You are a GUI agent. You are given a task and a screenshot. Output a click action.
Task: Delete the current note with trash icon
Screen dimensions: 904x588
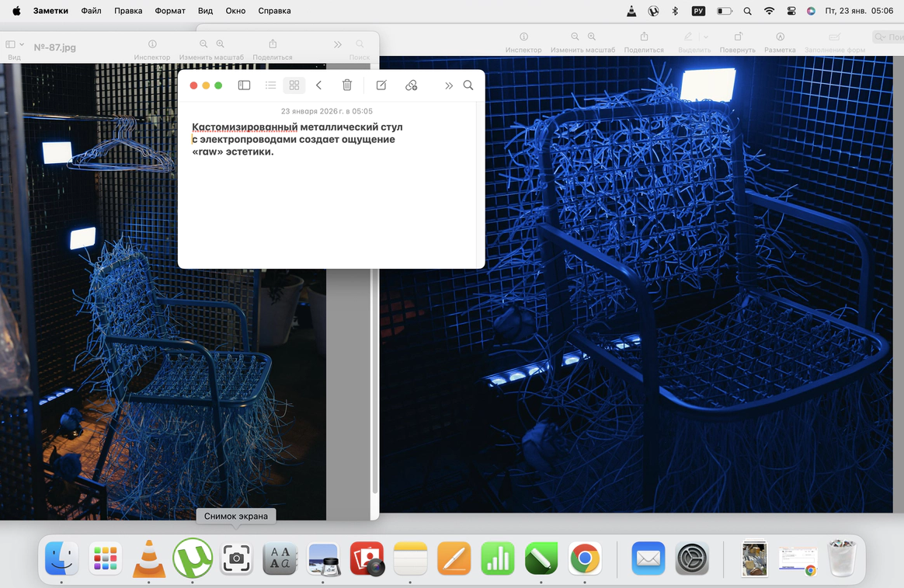(347, 85)
